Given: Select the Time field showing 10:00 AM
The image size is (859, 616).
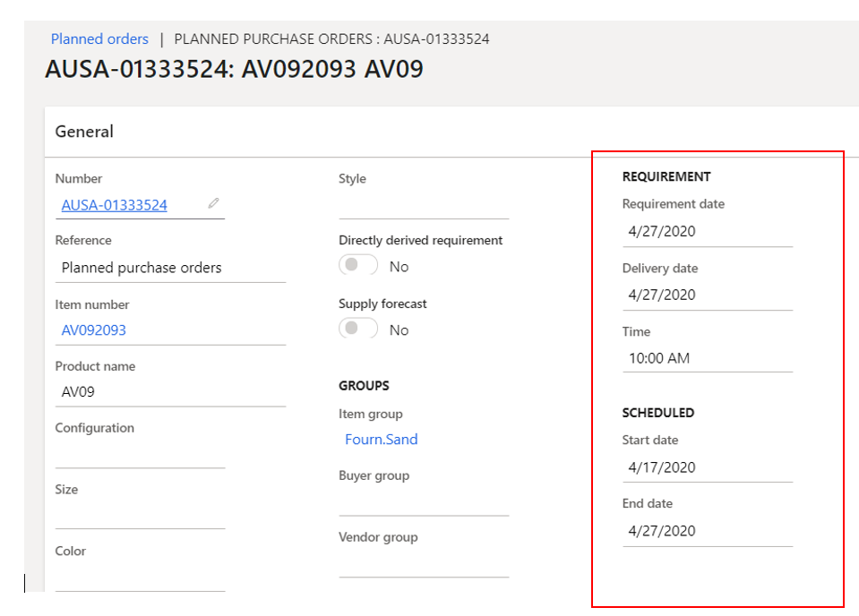Looking at the screenshot, I should click(707, 358).
